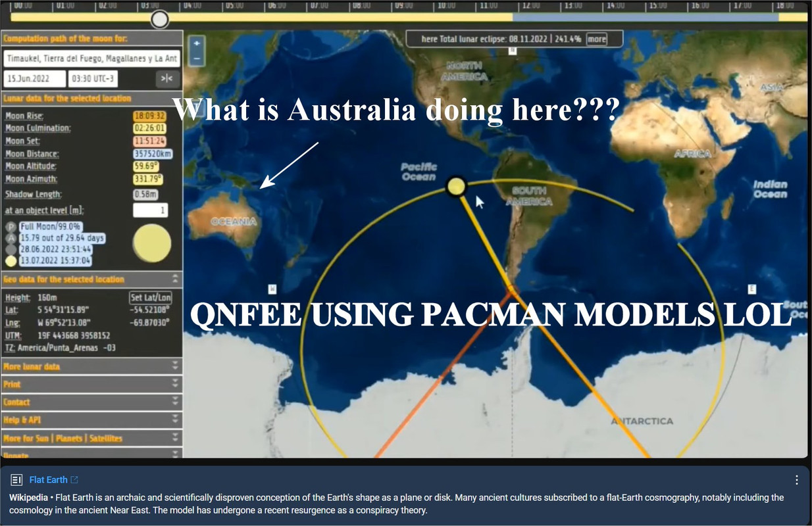Click the total lunar eclipse 08.11.2022 text

[x=501, y=39]
